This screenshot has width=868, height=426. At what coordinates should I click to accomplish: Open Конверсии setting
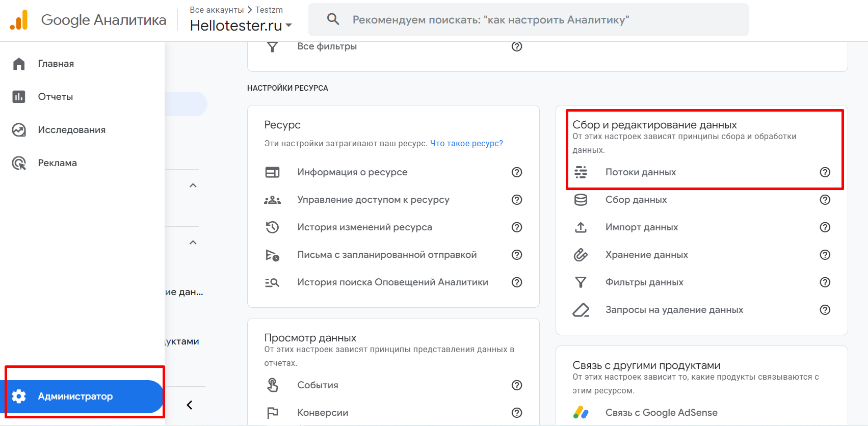[x=323, y=413]
